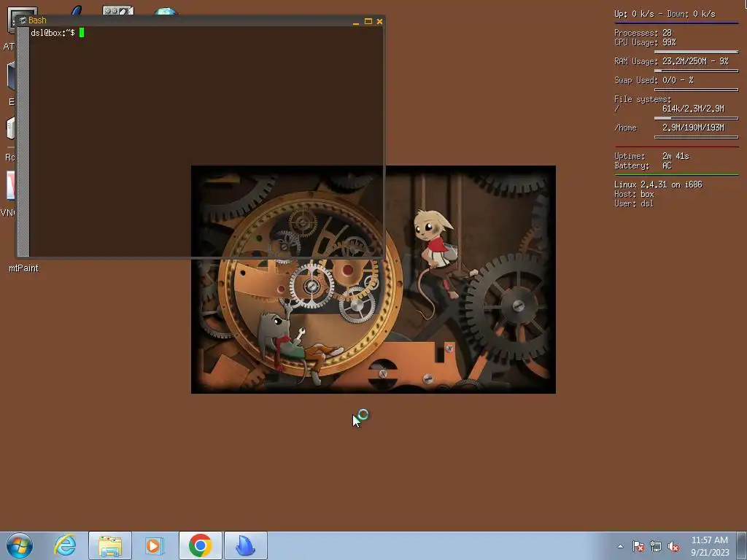Click the network tray icon
The height and width of the screenshot is (560, 747).
[x=656, y=547]
